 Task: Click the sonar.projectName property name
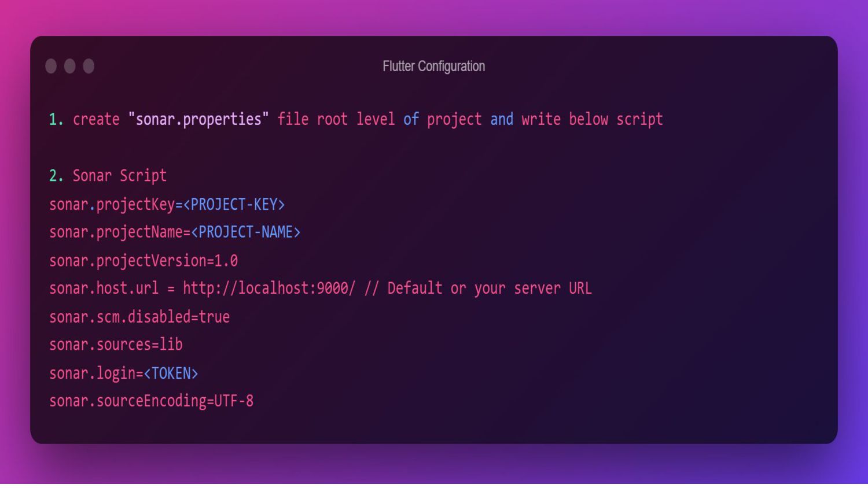pos(116,232)
